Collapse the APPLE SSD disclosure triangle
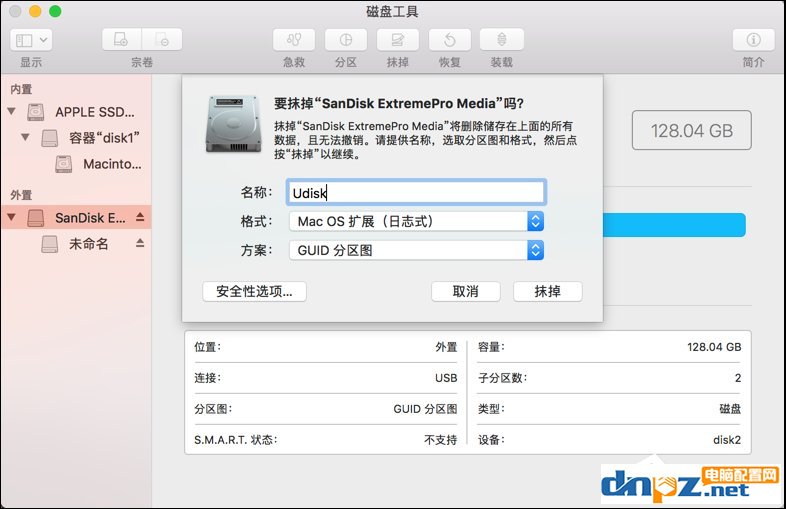 [12, 111]
